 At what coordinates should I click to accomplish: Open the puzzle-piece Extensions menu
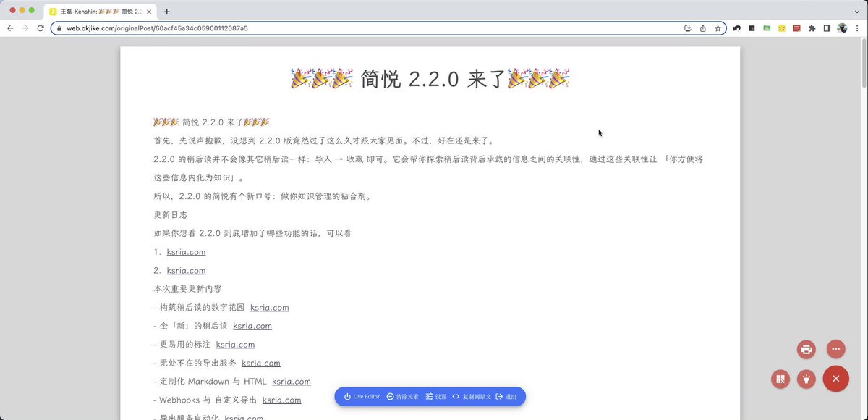(812, 28)
